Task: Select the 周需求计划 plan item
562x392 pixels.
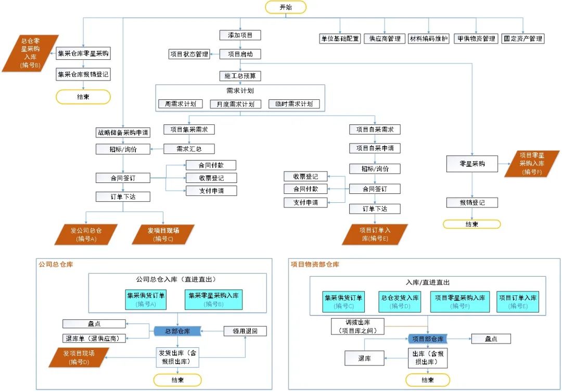Action: [182, 103]
